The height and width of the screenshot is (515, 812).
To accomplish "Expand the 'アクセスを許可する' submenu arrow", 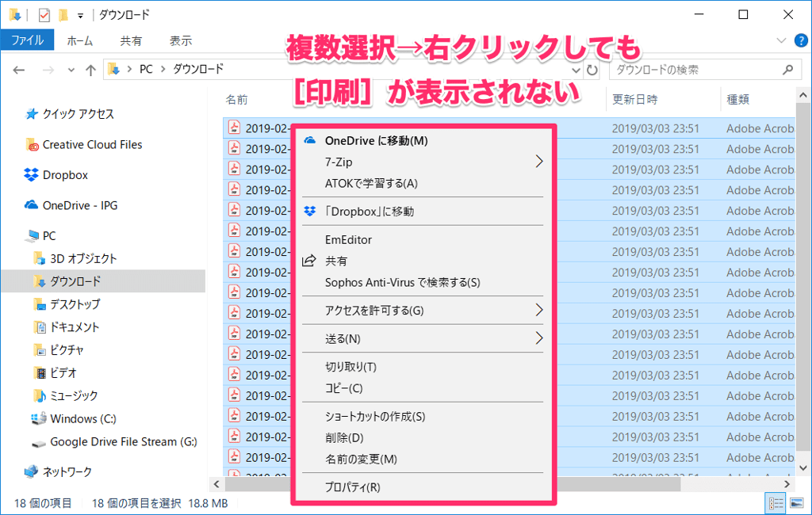I will coord(539,310).
